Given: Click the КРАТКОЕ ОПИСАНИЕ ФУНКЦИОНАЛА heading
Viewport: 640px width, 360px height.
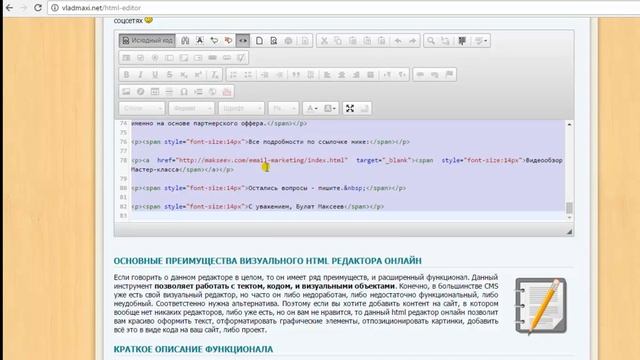Looking at the screenshot, I should click(x=193, y=349).
